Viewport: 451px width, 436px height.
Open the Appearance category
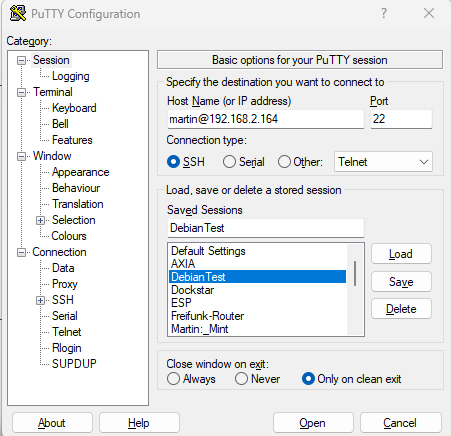80,172
